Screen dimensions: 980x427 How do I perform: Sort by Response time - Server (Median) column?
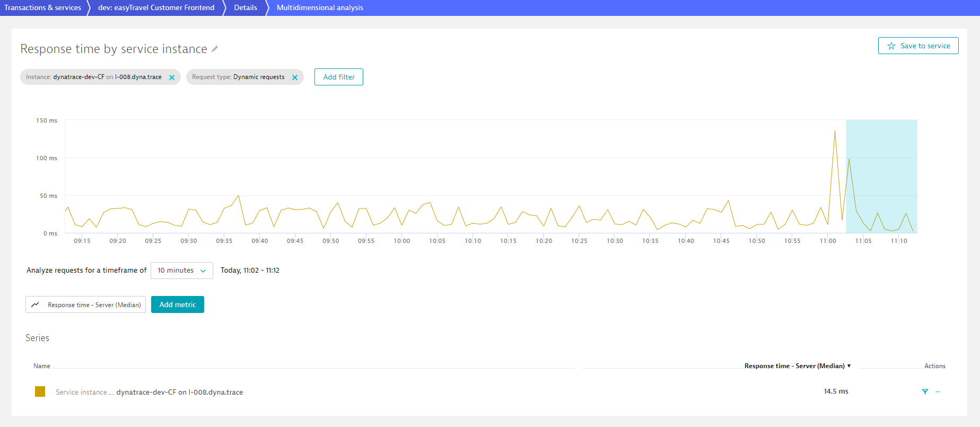tap(797, 366)
